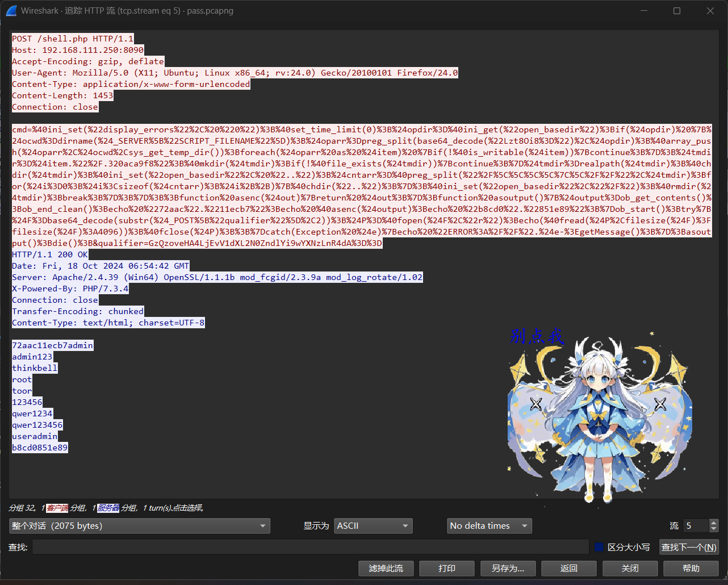
Task: Click the 服务器 server packets label
Action: coord(108,508)
